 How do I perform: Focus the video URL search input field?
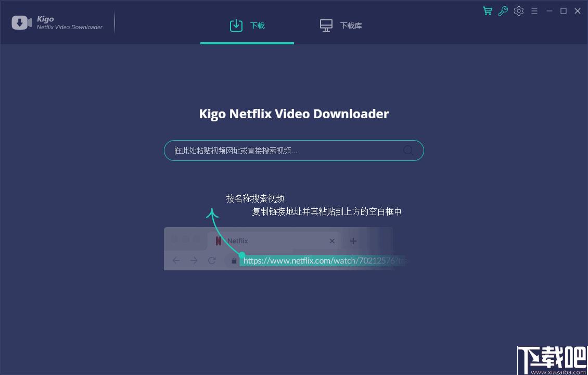pyautogui.click(x=293, y=151)
